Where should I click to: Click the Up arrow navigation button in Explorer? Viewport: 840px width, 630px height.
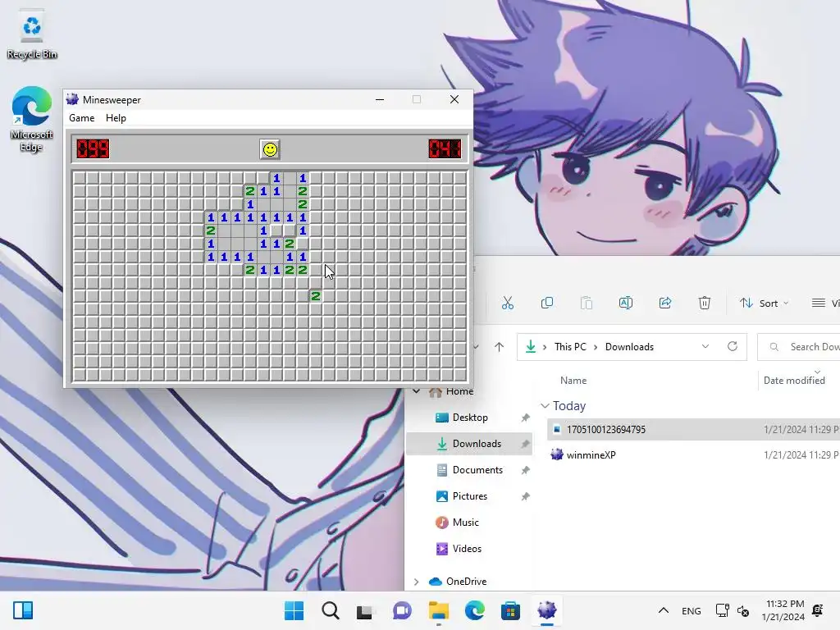pyautogui.click(x=500, y=347)
